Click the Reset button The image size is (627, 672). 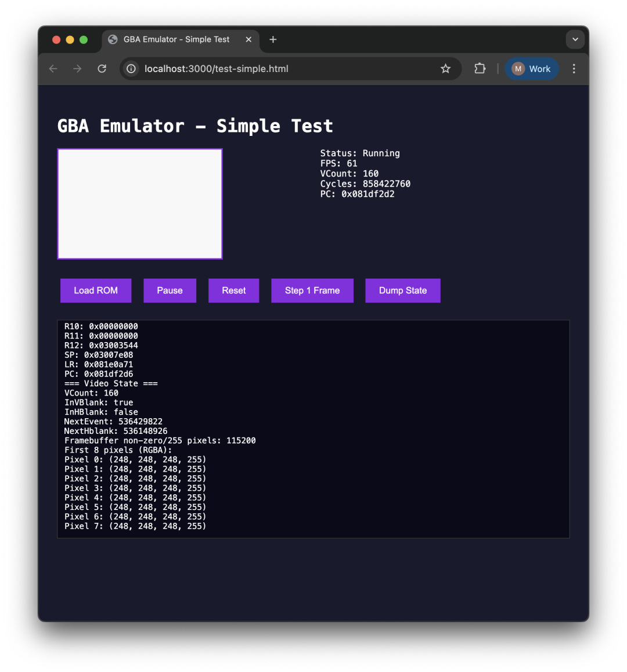[x=234, y=290]
